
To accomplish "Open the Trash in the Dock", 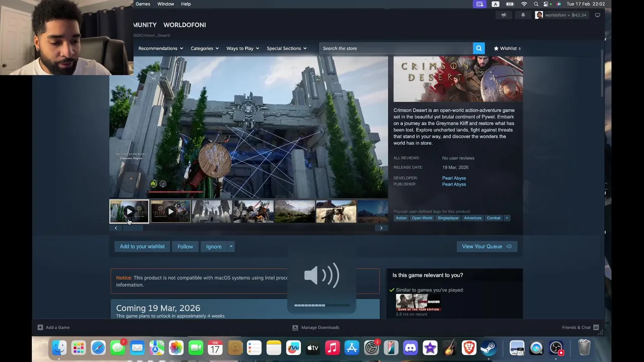I will [584, 347].
